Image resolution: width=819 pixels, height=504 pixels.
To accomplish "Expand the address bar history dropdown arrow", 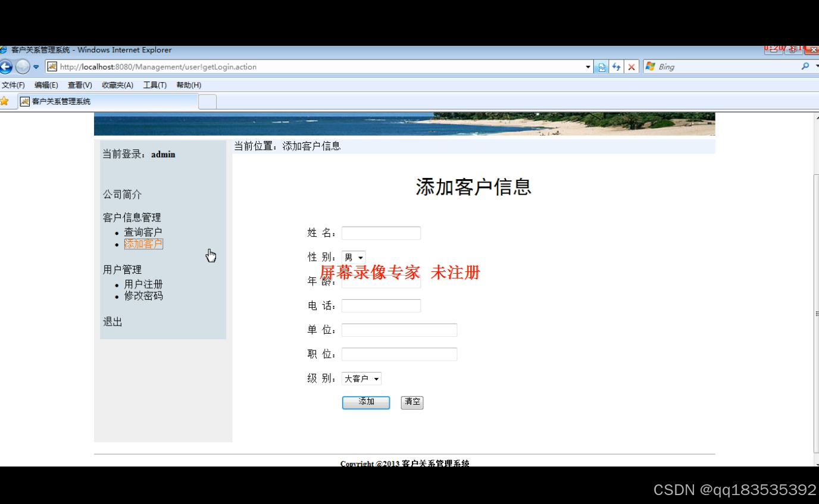I will tap(588, 67).
